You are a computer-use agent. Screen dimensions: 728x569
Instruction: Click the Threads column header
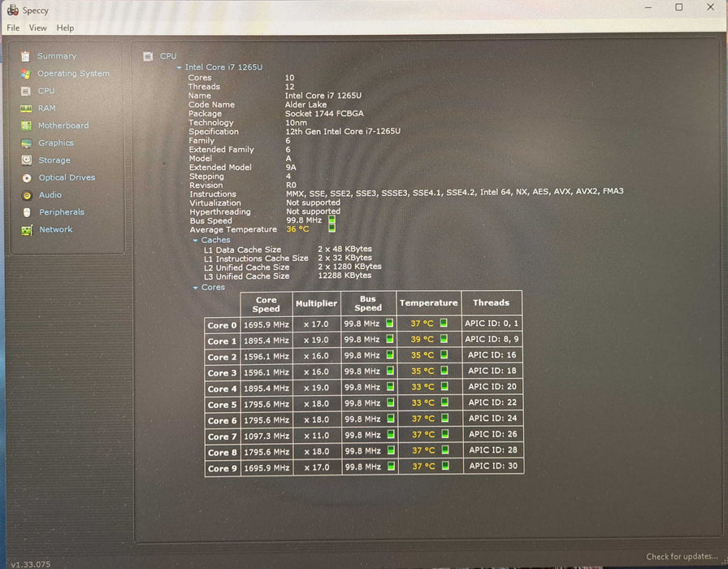pos(492,303)
